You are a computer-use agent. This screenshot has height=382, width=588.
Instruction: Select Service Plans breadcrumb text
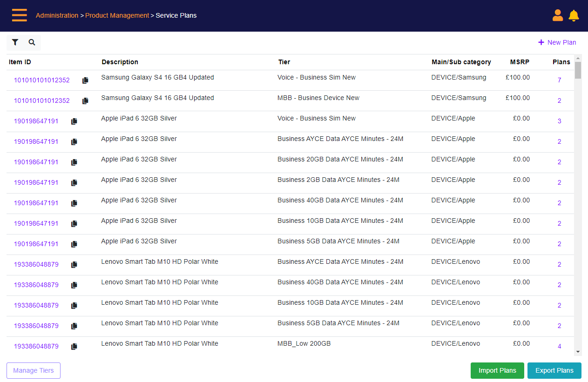[176, 15]
